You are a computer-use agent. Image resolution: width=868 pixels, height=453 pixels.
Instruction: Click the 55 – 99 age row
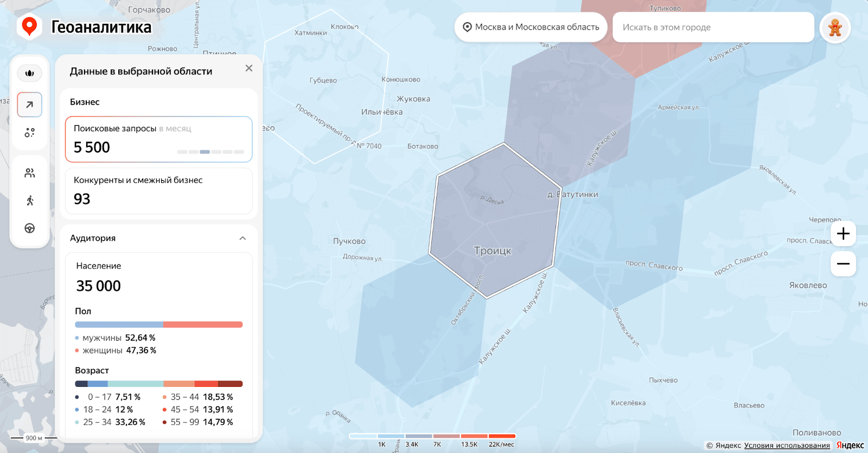pyautogui.click(x=197, y=422)
